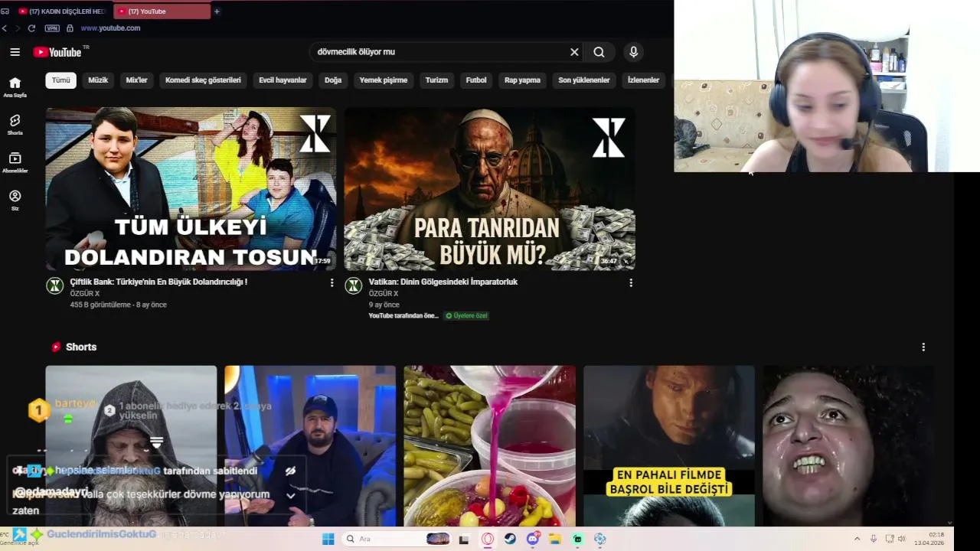This screenshot has width=980, height=551.
Task: Expand the pinned chat message chevron
Action: (290, 496)
